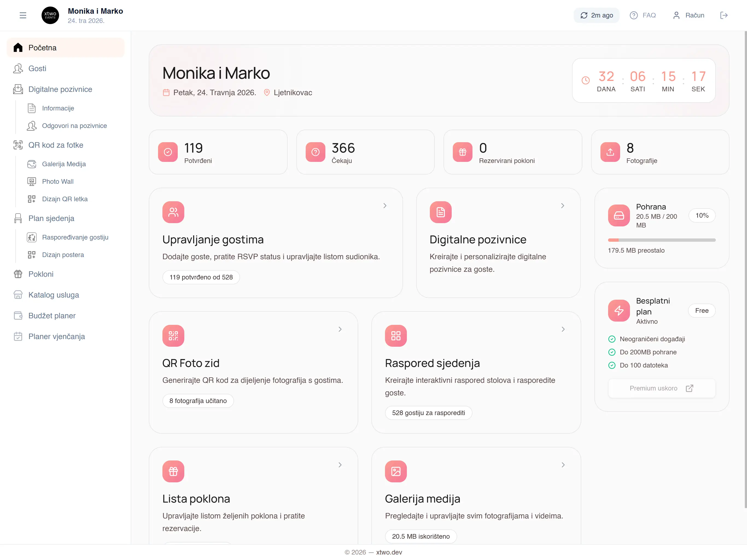Open the Katalog usluga menu item
This screenshot has height=560, width=747.
(53, 295)
